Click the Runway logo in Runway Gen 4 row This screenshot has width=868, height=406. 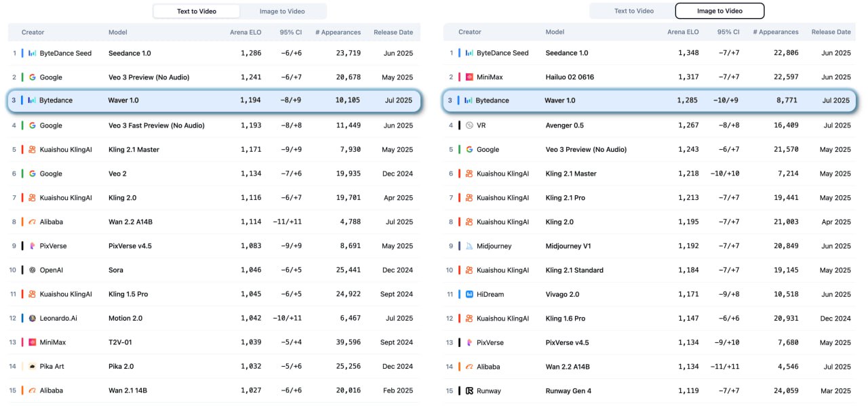(x=469, y=390)
